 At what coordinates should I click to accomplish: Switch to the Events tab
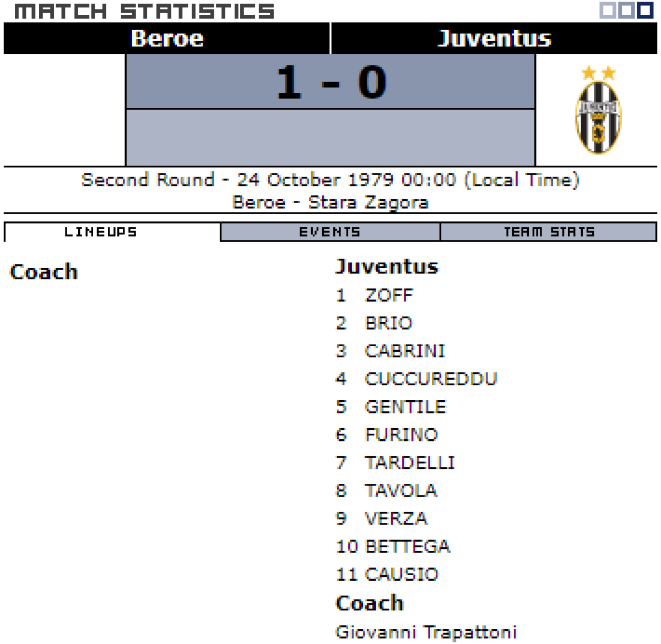(330, 232)
